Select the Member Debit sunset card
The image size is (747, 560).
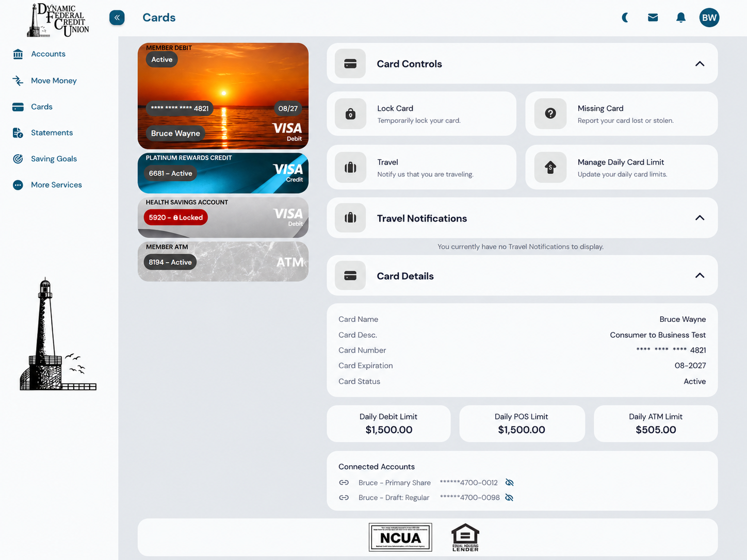click(223, 96)
